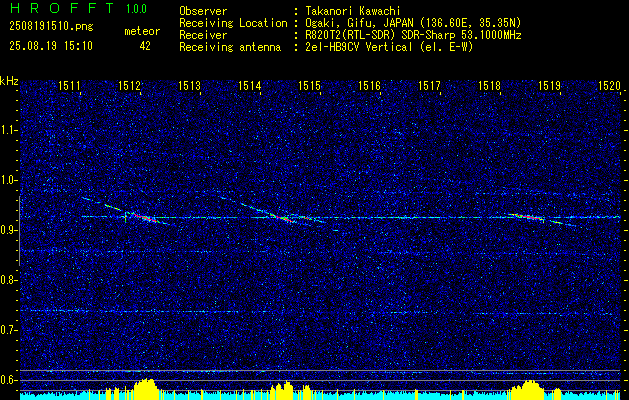The height and width of the screenshot is (400, 629).
Task: Click observer name Takanori Kawachi
Action: tap(352, 11)
